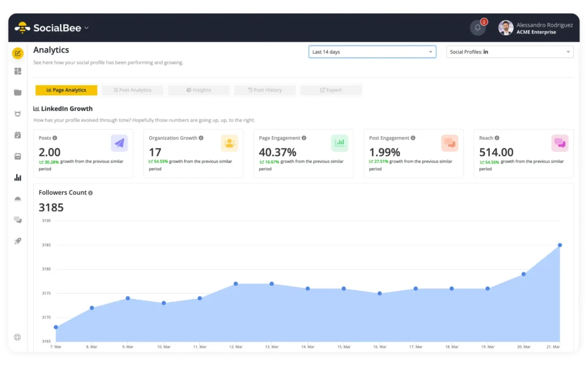Screen dimensions: 588x368
Task: Click the Posts info icon
Action: pyautogui.click(x=55, y=138)
